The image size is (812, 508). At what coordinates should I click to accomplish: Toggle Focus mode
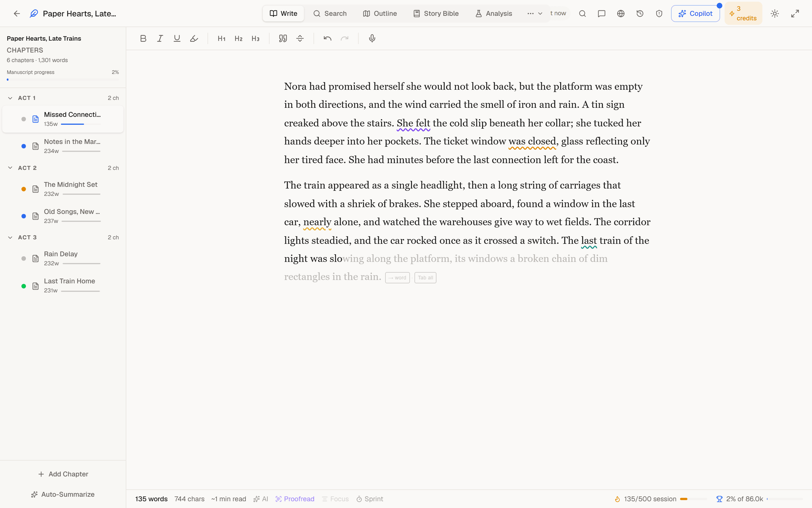coord(335,499)
